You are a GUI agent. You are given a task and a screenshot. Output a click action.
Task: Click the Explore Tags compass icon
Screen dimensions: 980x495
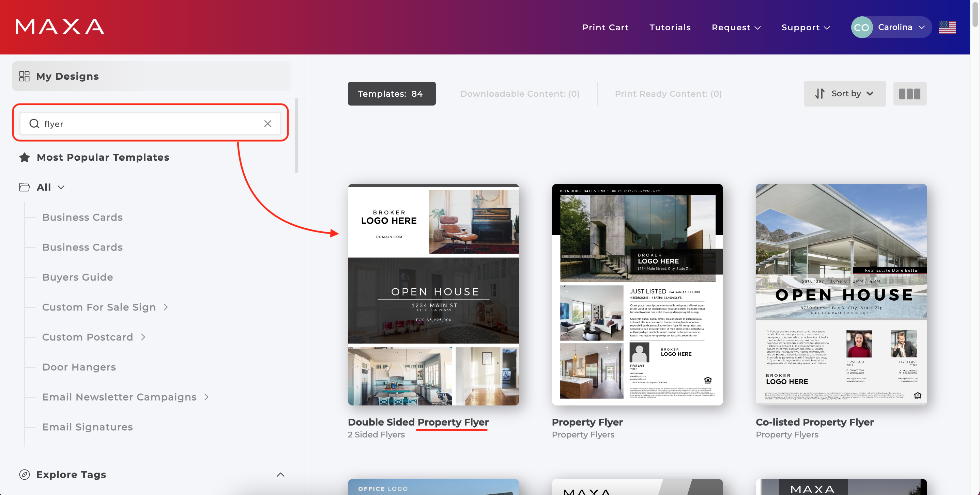(24, 475)
